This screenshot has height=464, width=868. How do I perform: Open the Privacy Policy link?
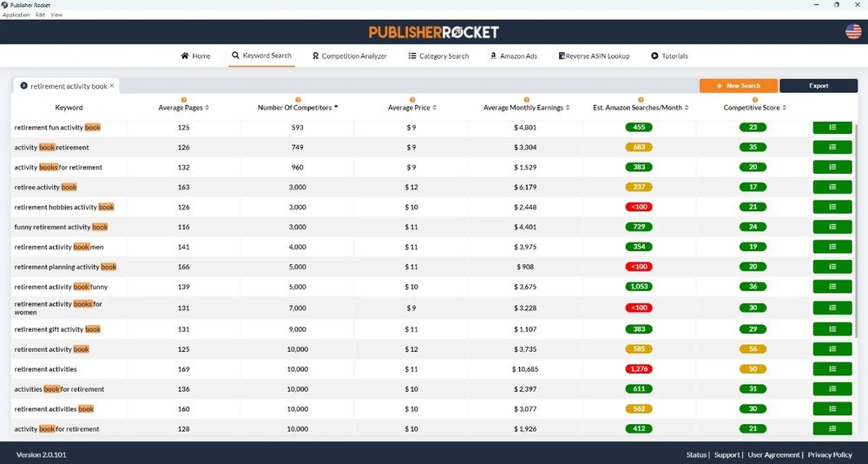pos(830,454)
